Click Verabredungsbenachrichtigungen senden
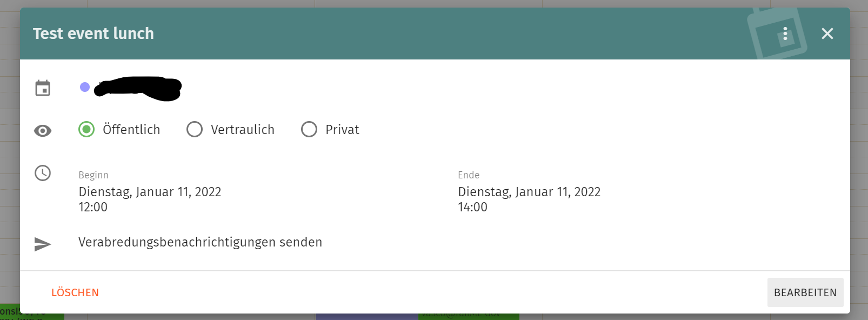The image size is (868, 320). click(200, 242)
